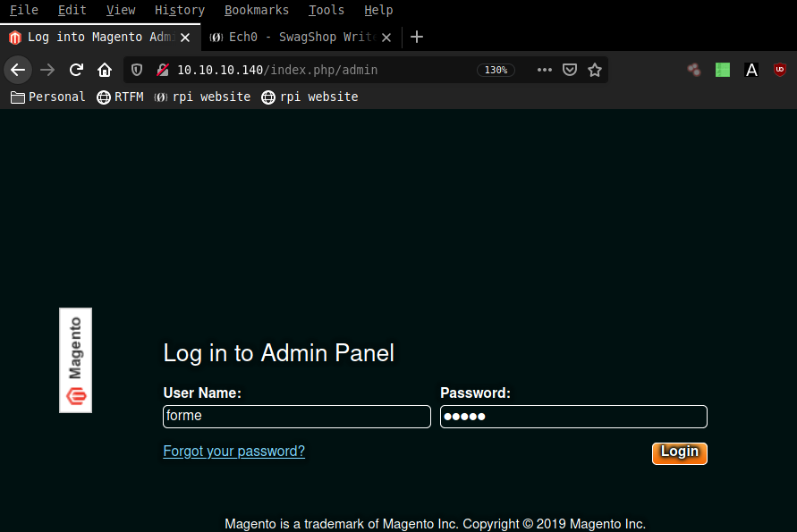This screenshot has width=797, height=532.
Task: Open the History menu
Action: point(180,10)
